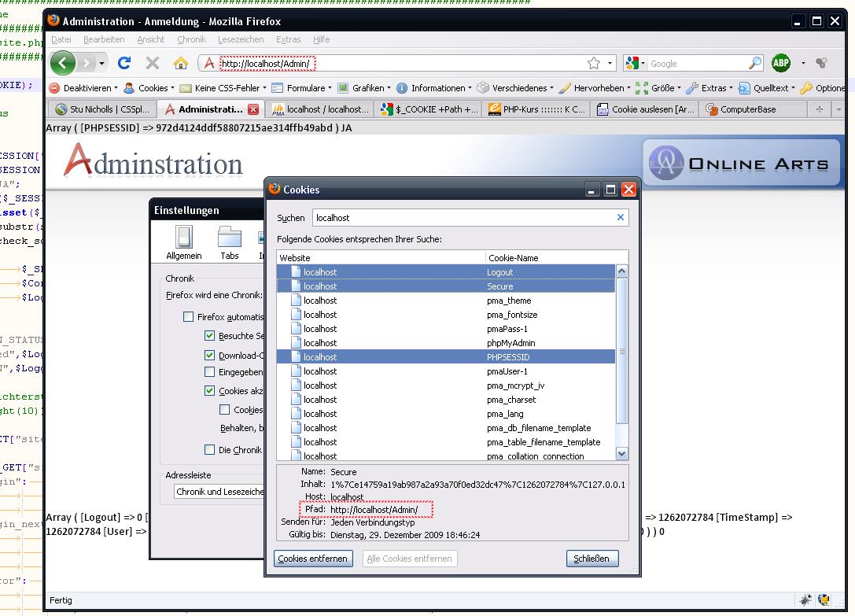The width and height of the screenshot is (855, 616).
Task: Open the Formulare toolbar menu
Action: click(302, 88)
